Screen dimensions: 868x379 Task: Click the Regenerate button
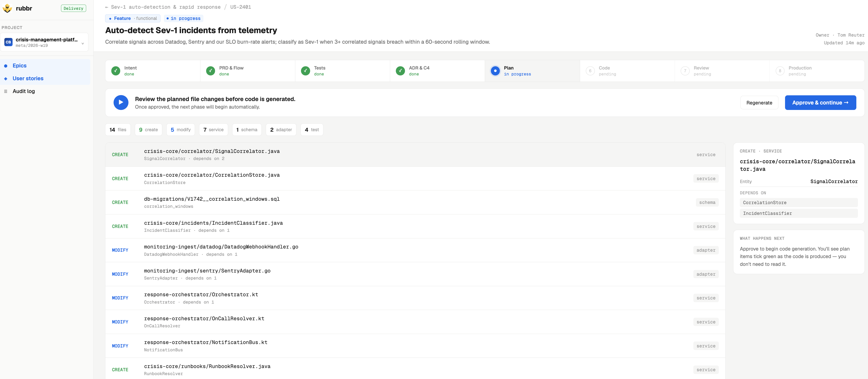point(759,103)
